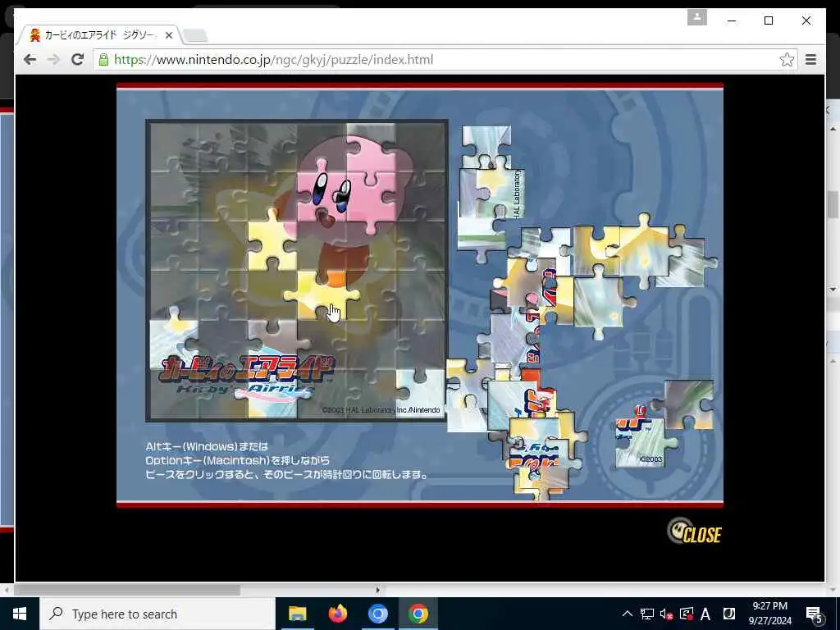
Task: Open notification center icon
Action: click(x=814, y=614)
